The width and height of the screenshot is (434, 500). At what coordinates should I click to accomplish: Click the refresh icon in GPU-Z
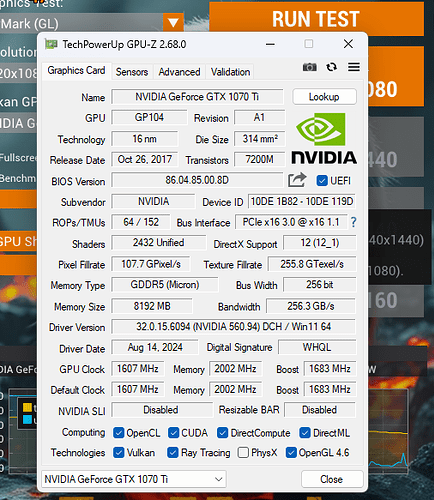point(331,67)
